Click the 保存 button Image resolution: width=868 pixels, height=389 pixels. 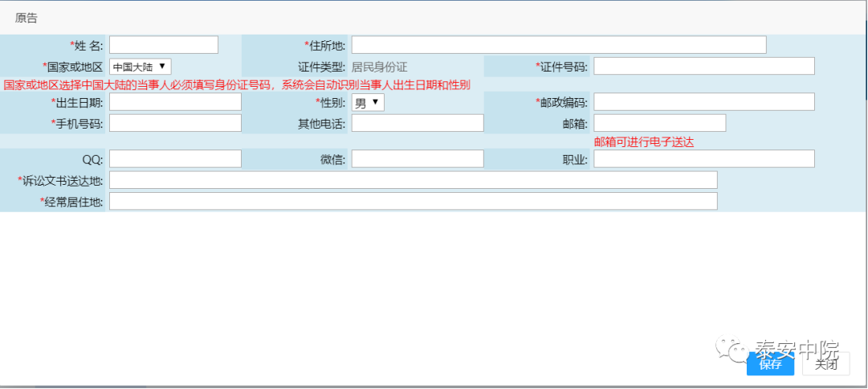click(x=771, y=364)
